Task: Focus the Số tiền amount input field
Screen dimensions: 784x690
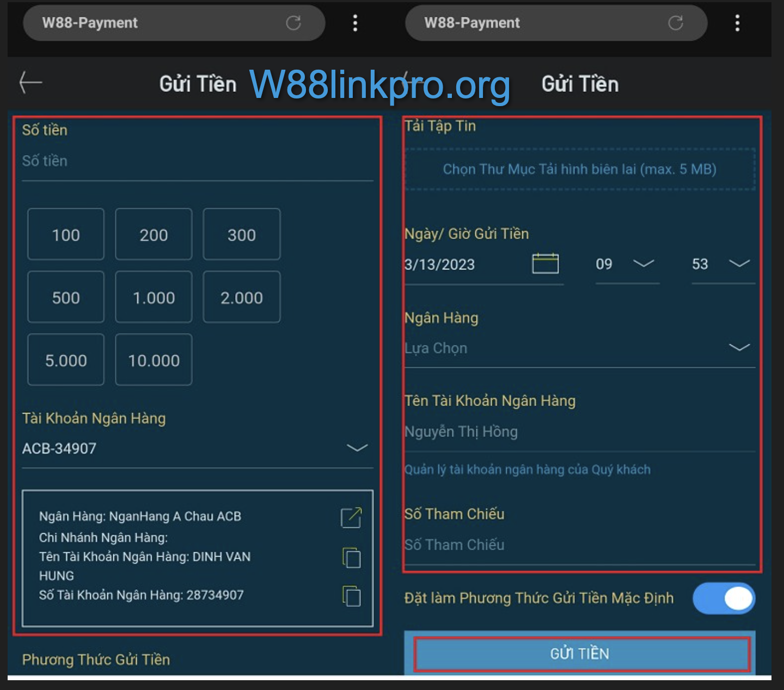Action: [197, 162]
